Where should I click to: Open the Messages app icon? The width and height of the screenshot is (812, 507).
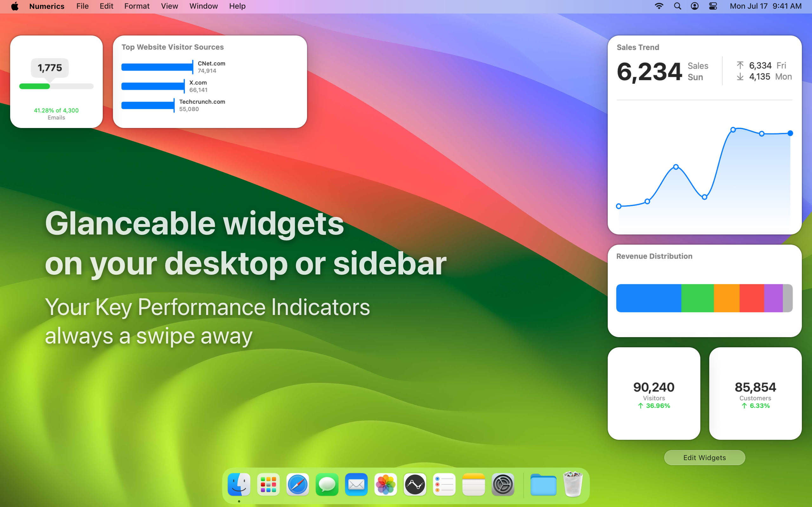tap(327, 485)
